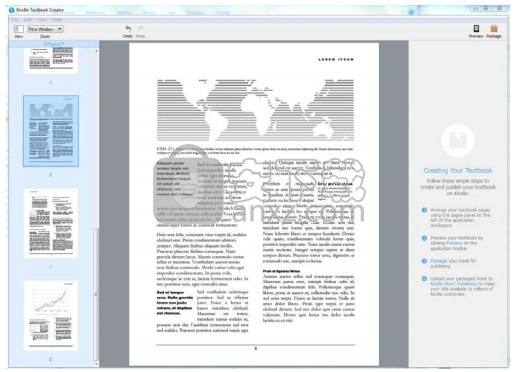Click the circular book icon in help panel
522x372 pixels.
[x=458, y=141]
